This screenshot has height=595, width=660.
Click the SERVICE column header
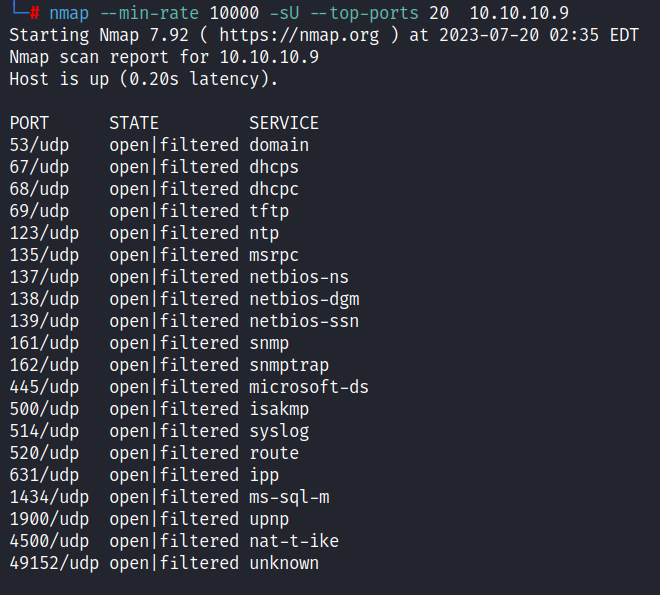[x=284, y=123]
